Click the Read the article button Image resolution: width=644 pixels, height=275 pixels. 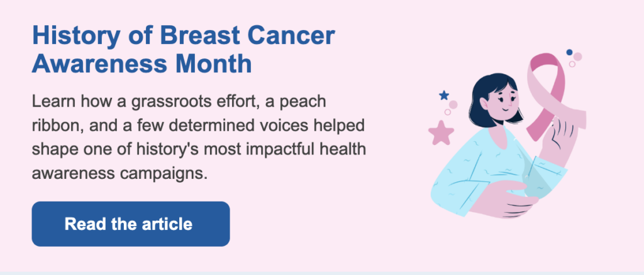point(131,224)
